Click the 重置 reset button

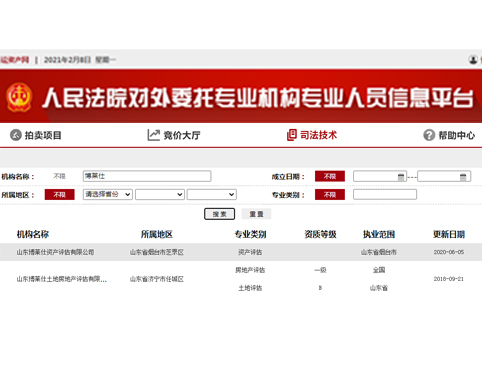[256, 214]
